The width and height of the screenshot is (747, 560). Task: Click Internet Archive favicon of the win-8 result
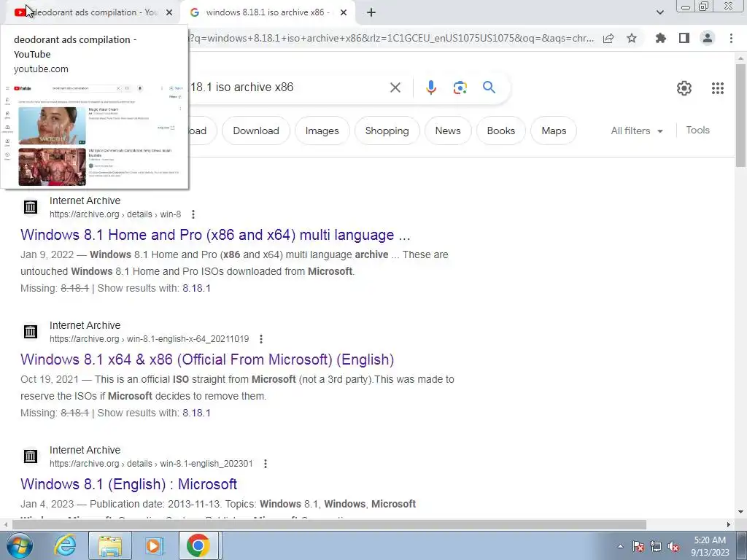31,207
